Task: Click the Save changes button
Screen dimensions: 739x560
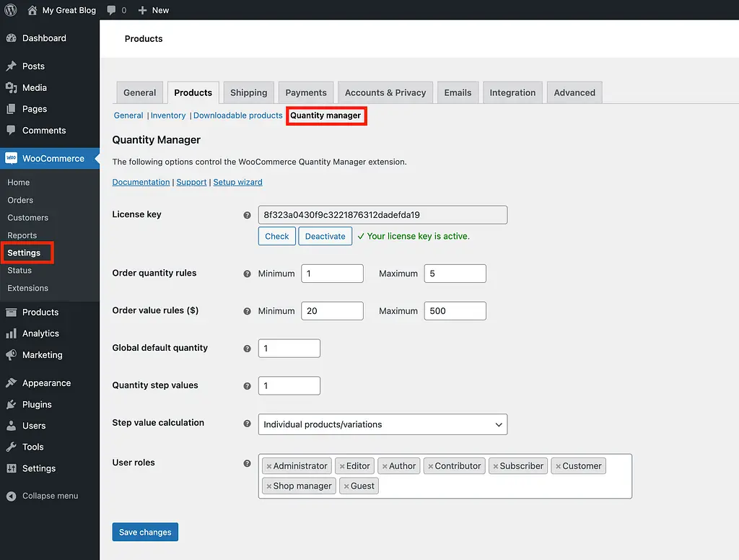Action: point(145,532)
